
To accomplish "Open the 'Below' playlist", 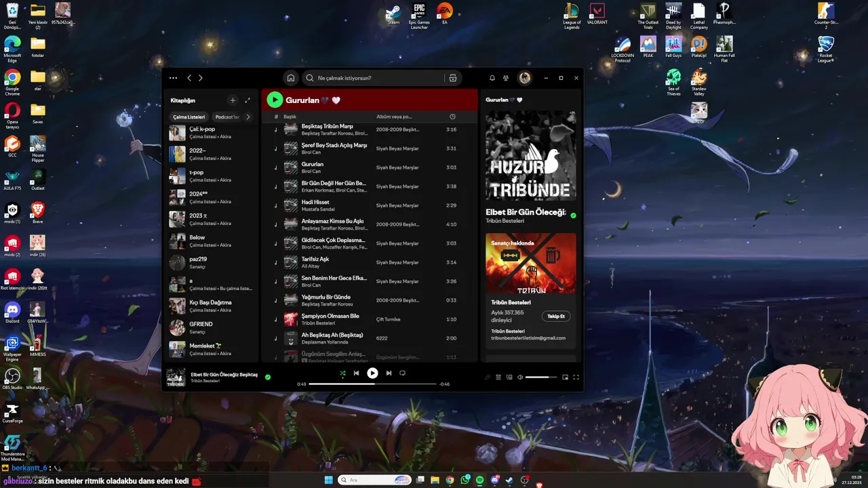I will tap(212, 241).
